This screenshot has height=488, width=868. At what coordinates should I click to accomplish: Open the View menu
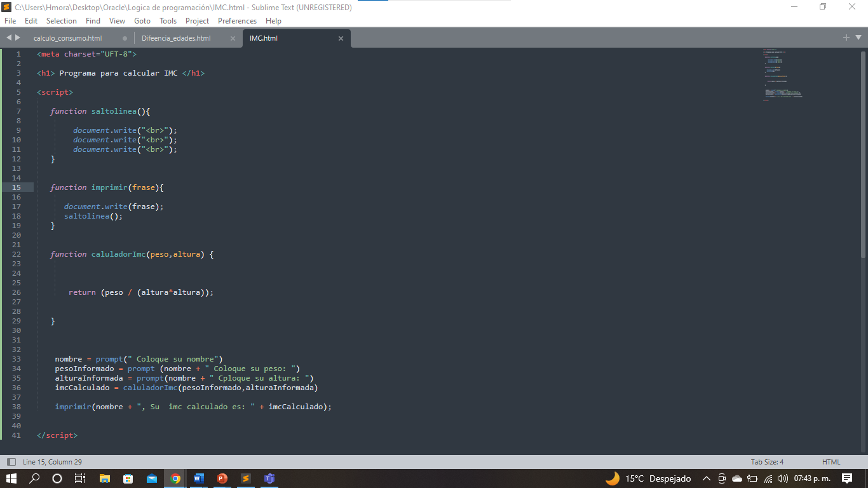(x=118, y=21)
